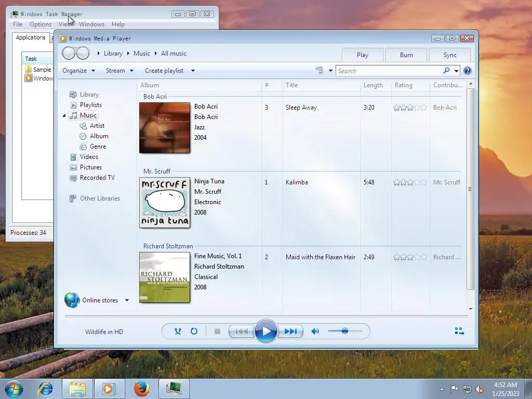
Task: Open Options menu in Task Manager
Action: pos(41,24)
